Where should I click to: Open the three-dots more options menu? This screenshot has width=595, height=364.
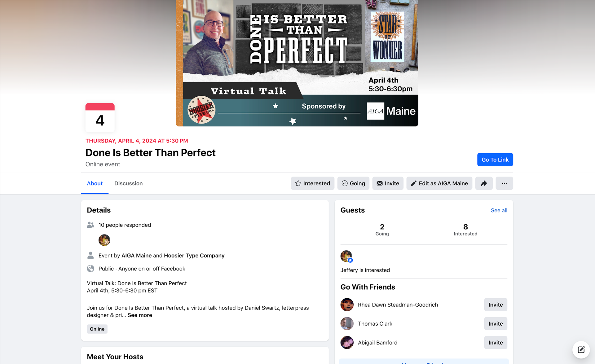pyautogui.click(x=504, y=183)
